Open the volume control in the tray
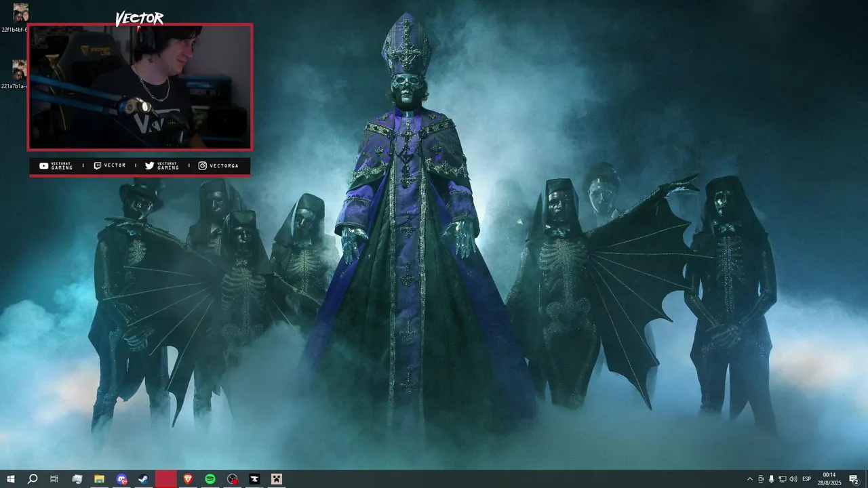 [x=793, y=479]
